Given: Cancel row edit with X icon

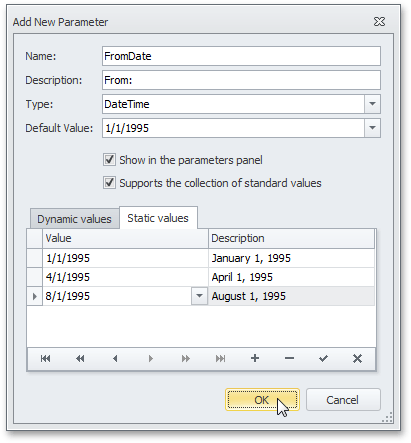Looking at the screenshot, I should [357, 359].
